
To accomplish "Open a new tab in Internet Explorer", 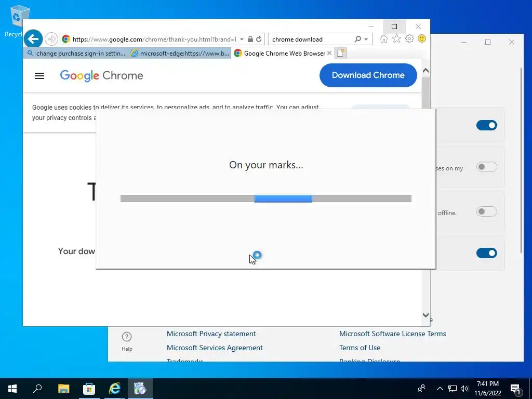I will coord(340,54).
